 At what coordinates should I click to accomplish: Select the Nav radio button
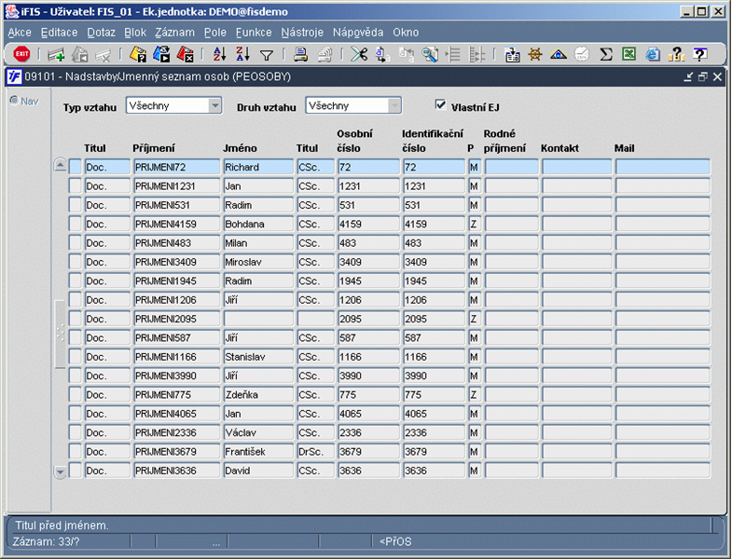14,101
